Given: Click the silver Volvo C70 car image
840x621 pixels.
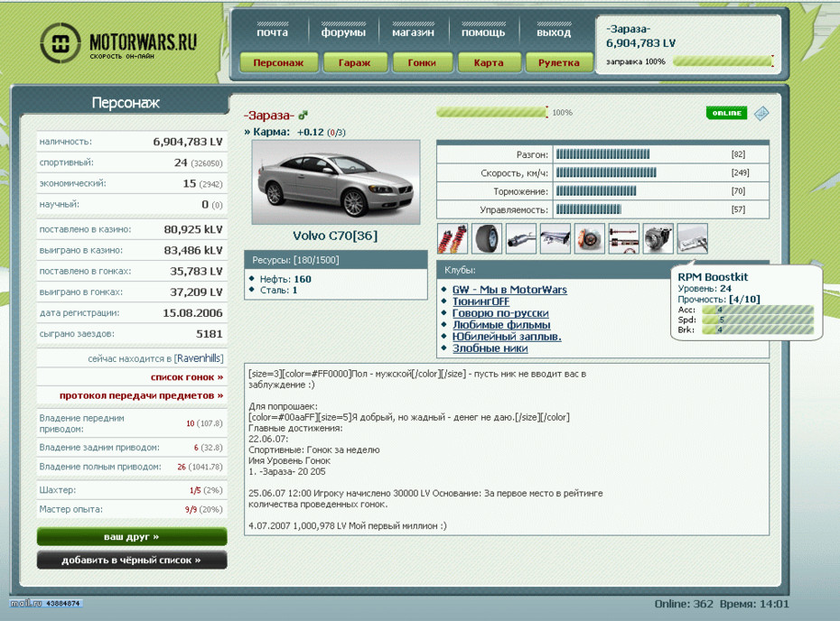Looking at the screenshot, I should click(336, 182).
